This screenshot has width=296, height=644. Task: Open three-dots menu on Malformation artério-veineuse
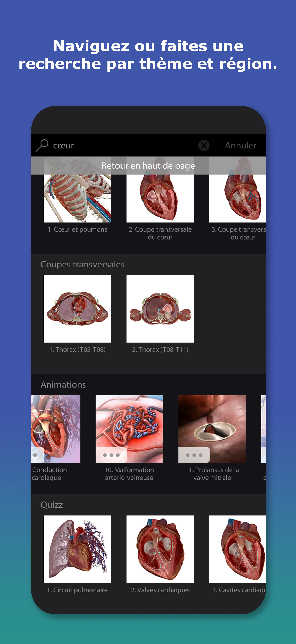point(111,455)
